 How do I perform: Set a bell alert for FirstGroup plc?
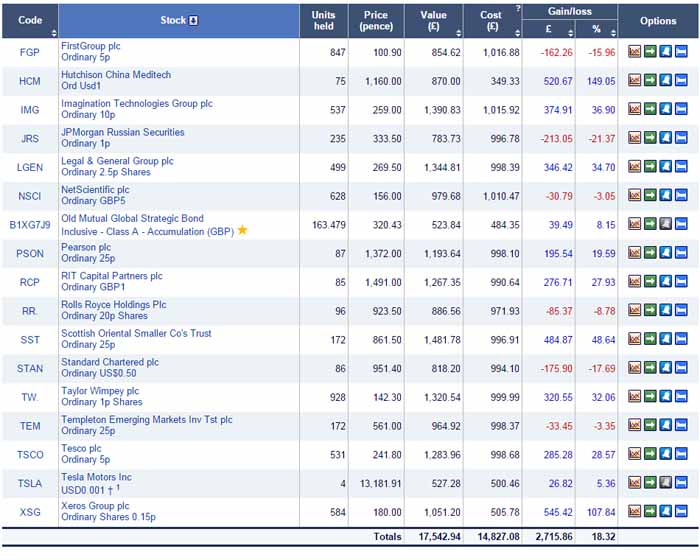666,51
